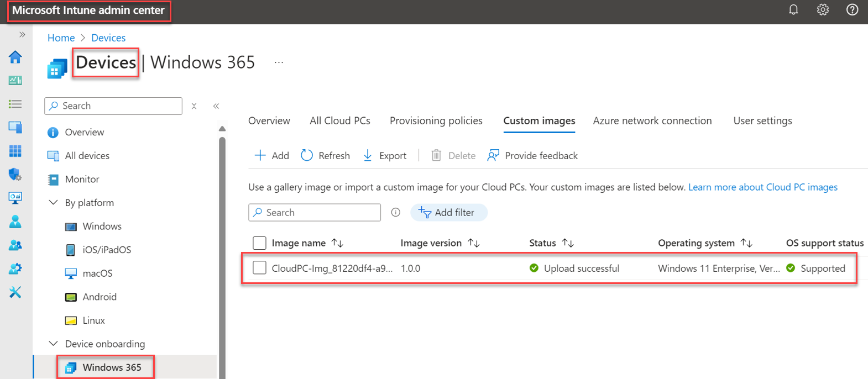Sort by Status column
Screen dimensions: 868x379
tap(552, 243)
